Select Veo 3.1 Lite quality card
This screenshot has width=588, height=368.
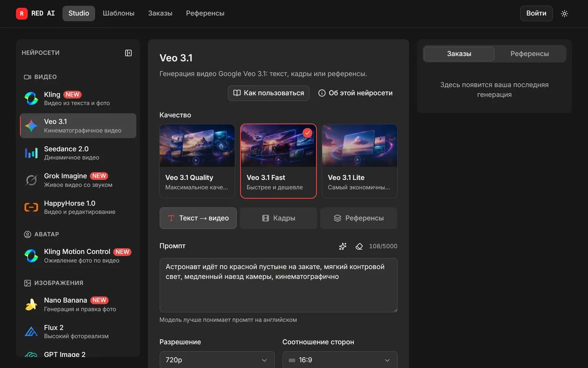click(359, 161)
